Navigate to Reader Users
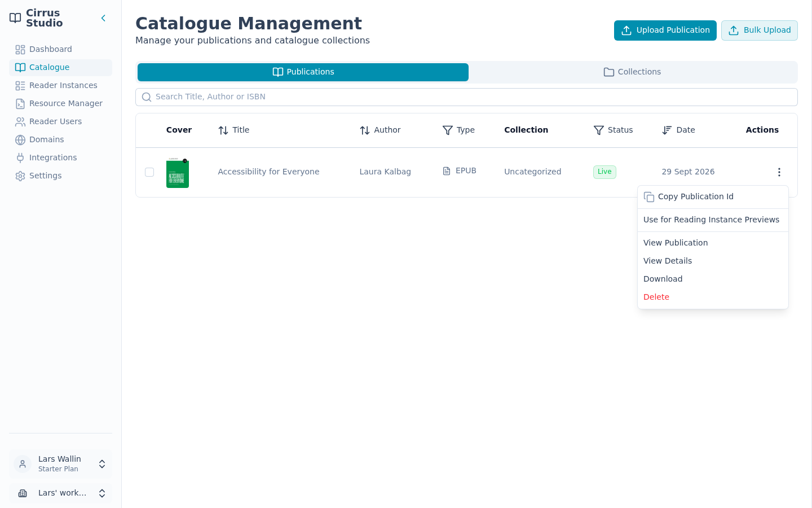 point(60,121)
